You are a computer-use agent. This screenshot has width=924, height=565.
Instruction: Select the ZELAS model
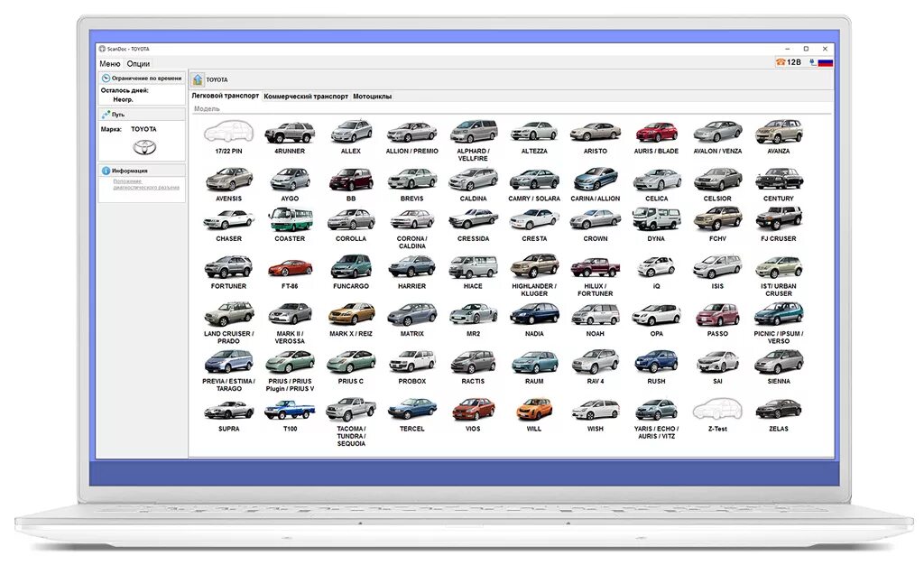(x=779, y=415)
